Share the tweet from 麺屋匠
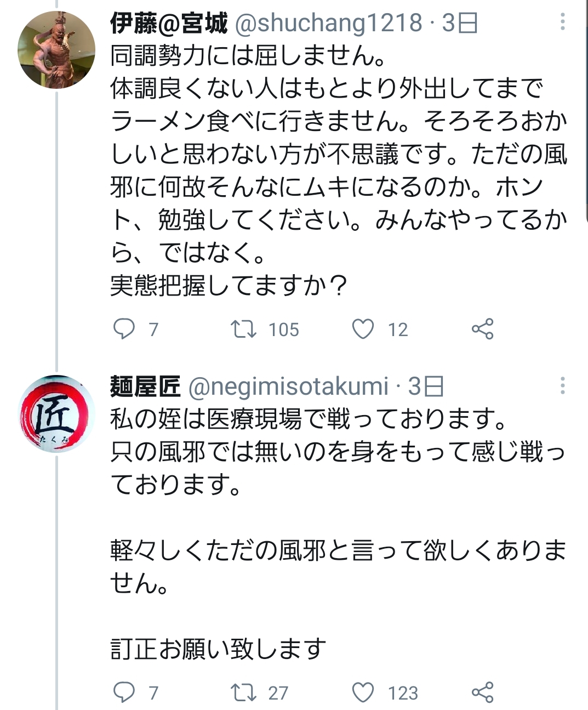588x710 pixels. click(482, 692)
